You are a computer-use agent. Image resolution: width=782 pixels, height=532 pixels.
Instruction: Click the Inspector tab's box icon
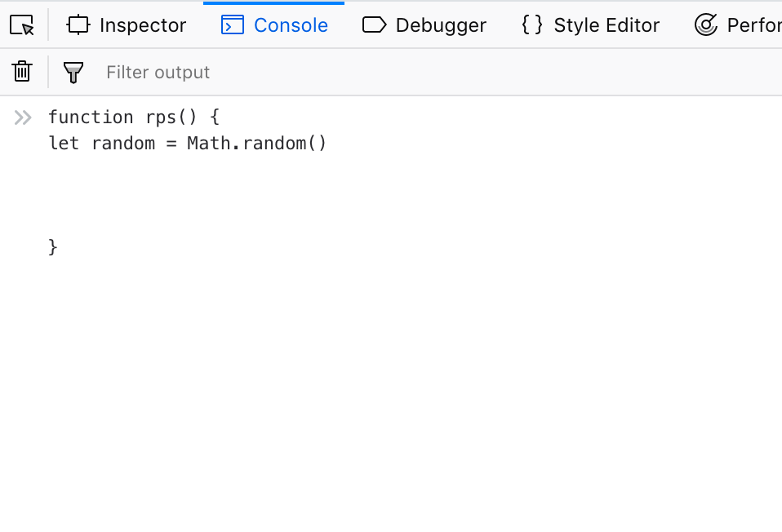(78, 25)
